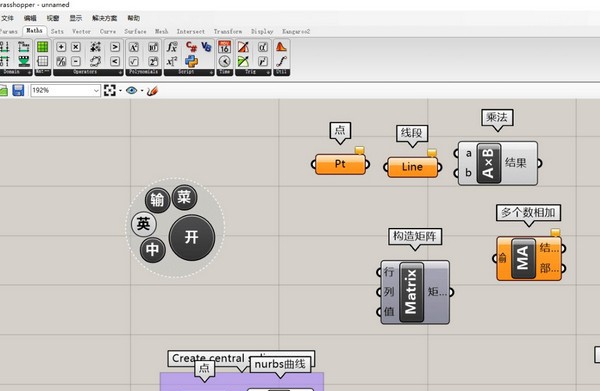Choose the square root polynomial icon
600x391 pixels.
pos(134,61)
